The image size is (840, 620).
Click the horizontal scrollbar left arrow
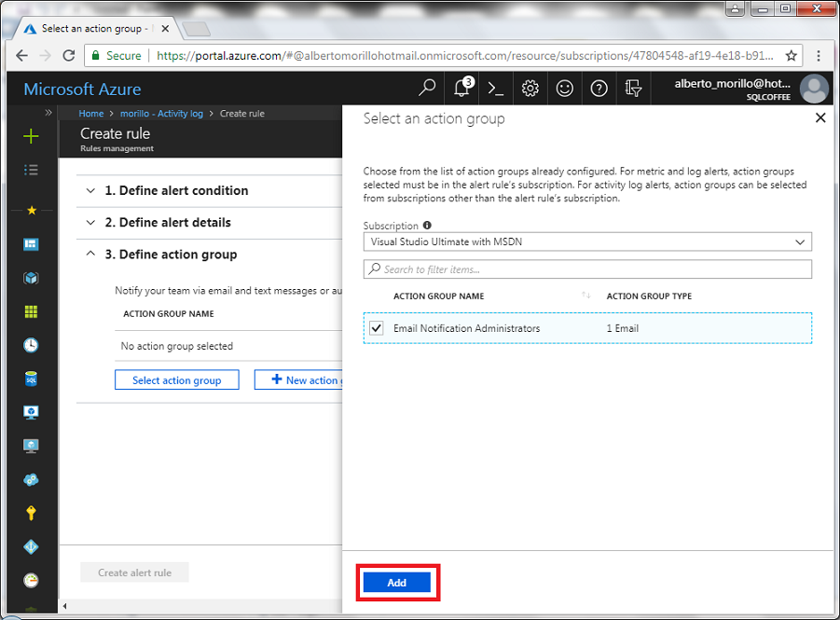[x=65, y=606]
